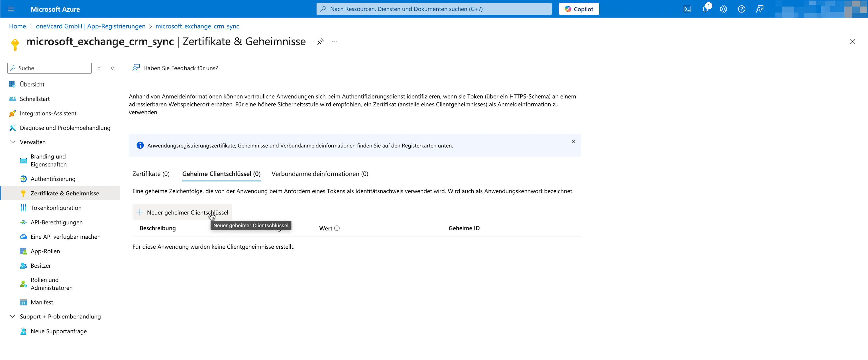Switch to the Zertifikate (0) tab
This screenshot has width=868, height=360.
point(151,174)
